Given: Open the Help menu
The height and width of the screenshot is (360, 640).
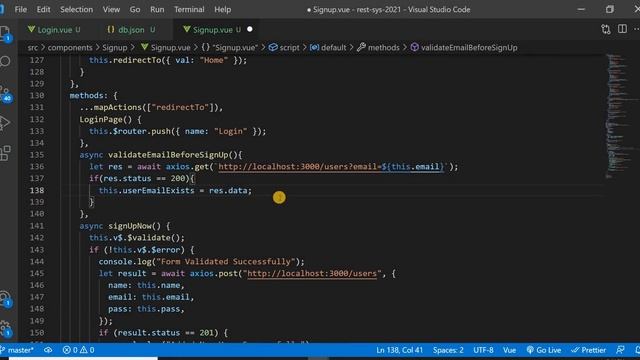Looking at the screenshot, I should pos(222,9).
